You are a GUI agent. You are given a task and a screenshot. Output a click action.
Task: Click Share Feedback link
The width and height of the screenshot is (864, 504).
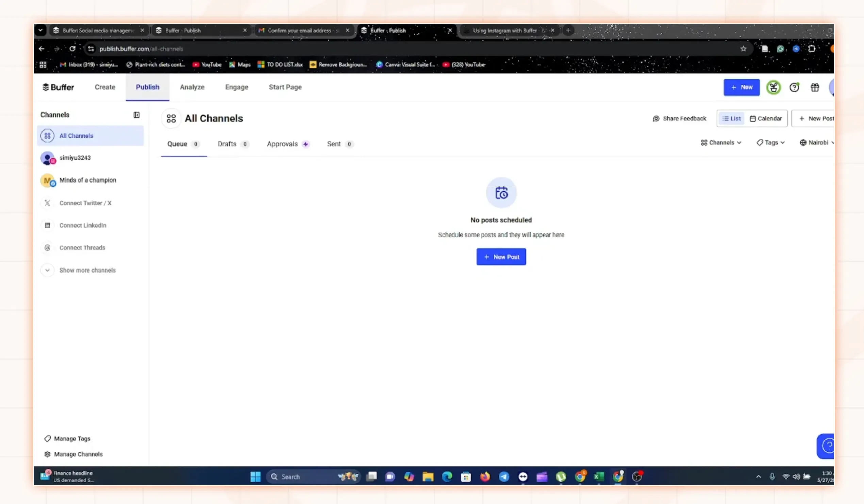coord(679,119)
